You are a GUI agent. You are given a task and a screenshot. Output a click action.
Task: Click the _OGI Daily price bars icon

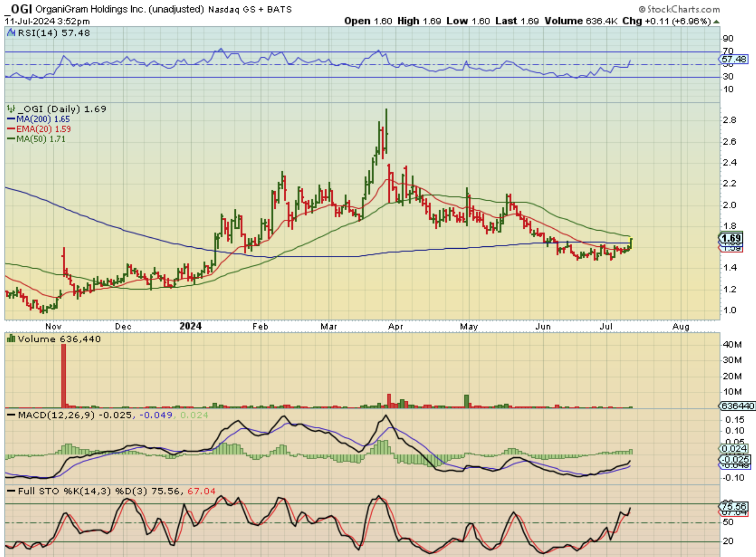11,109
